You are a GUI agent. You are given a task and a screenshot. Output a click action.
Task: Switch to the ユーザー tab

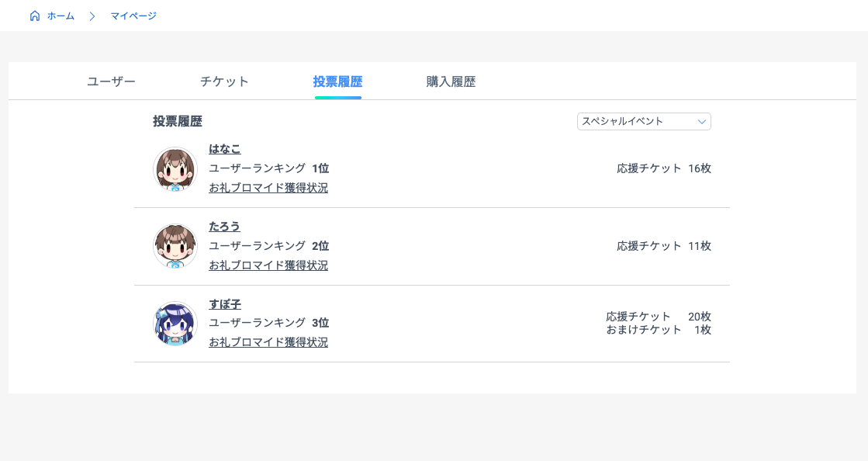click(111, 81)
